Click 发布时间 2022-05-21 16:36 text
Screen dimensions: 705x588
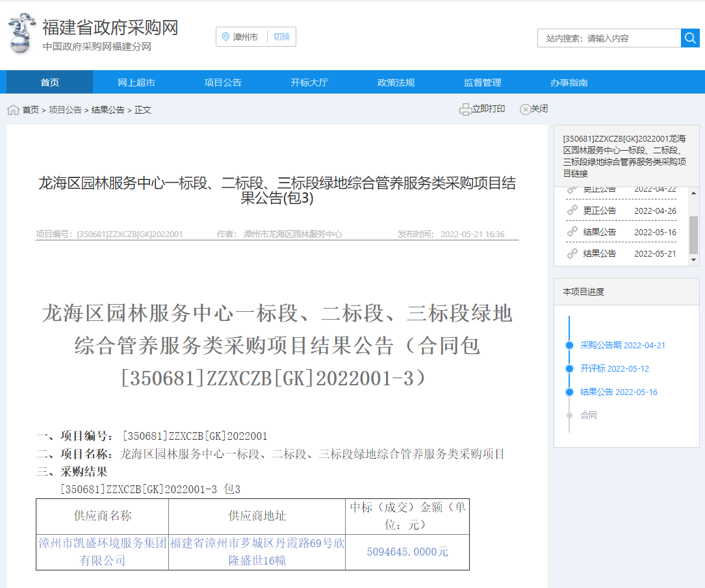[x=451, y=234]
